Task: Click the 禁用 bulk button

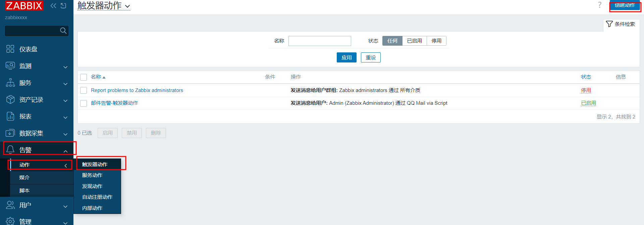Action: 132,133
